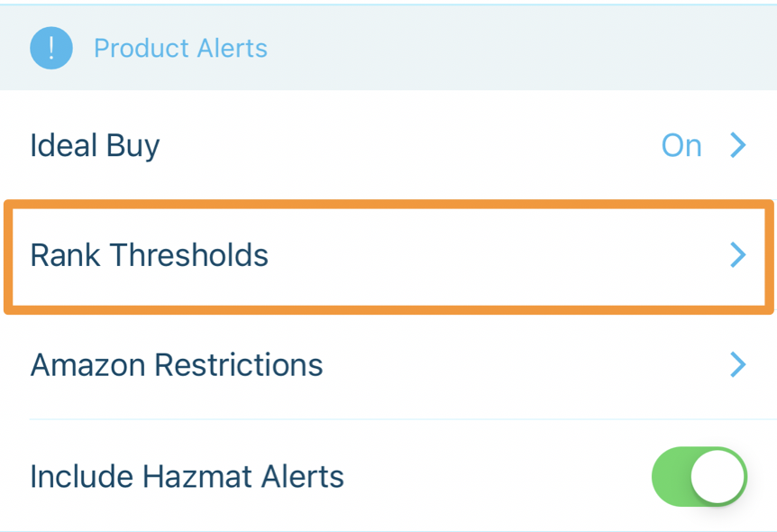This screenshot has height=532, width=777.
Task: Open the Amazon Restrictions label
Action: tap(177, 365)
